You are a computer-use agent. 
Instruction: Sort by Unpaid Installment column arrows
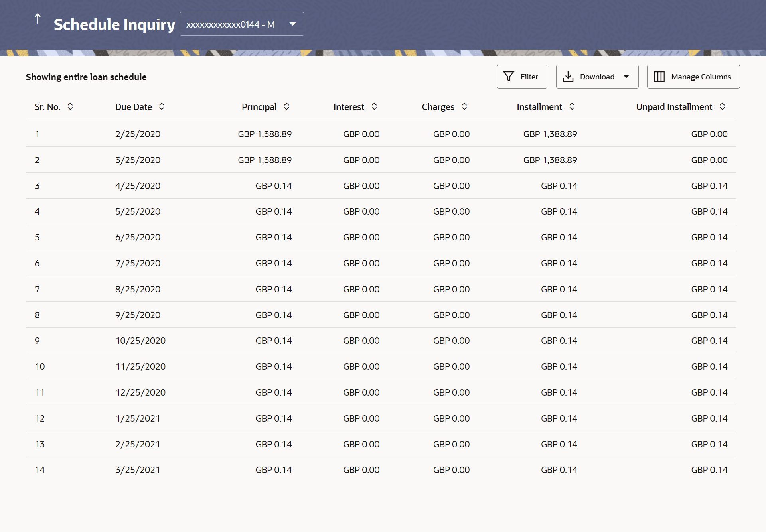point(722,106)
